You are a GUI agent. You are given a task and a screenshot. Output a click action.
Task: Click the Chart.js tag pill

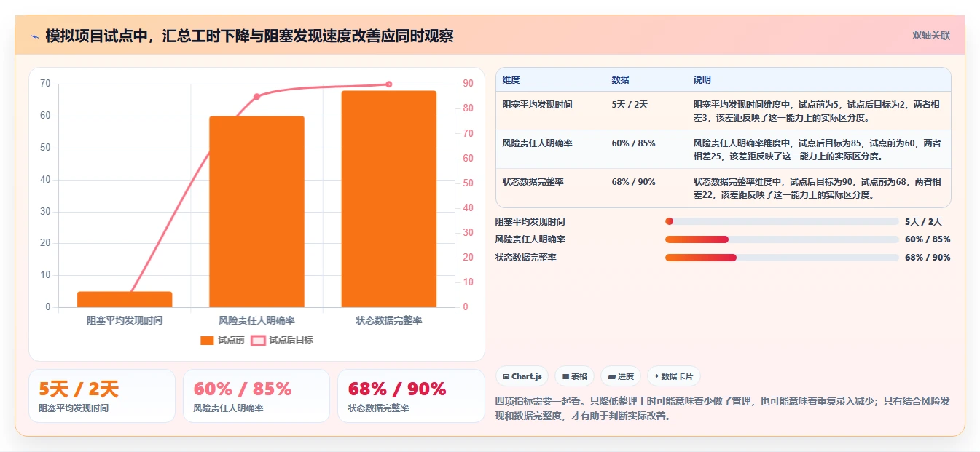pyautogui.click(x=522, y=376)
